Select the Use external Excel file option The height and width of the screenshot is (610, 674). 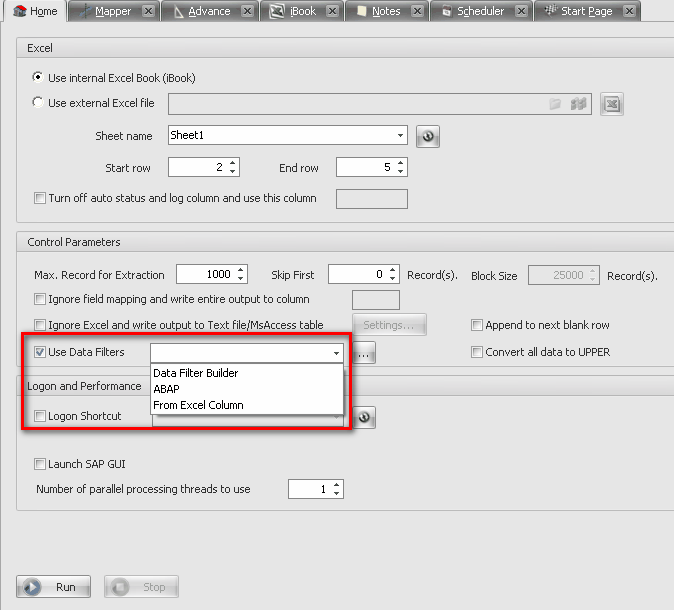click(39, 102)
